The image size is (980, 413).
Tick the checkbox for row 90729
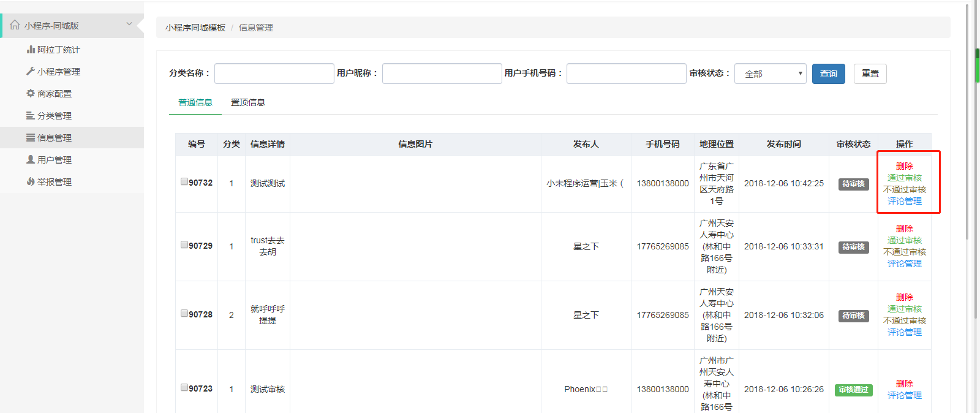[184, 244]
